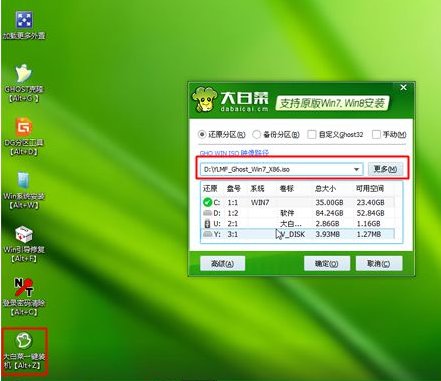Screen dimensions: 441x381
Task: Select the D: partition label
Action: [217, 213]
